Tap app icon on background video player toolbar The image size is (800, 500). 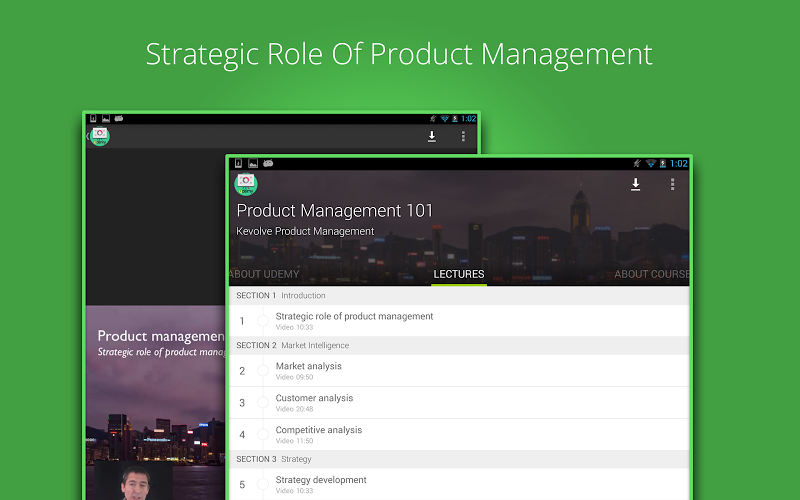[100, 136]
